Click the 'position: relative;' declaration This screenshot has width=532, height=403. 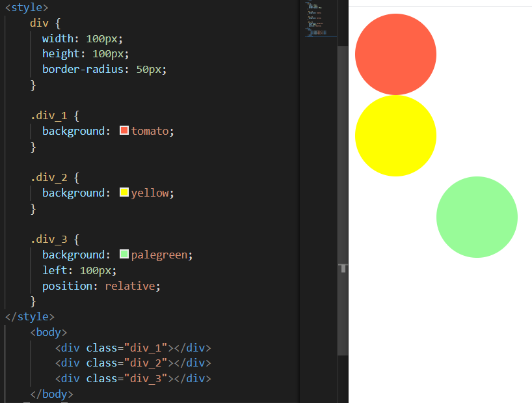101,286
